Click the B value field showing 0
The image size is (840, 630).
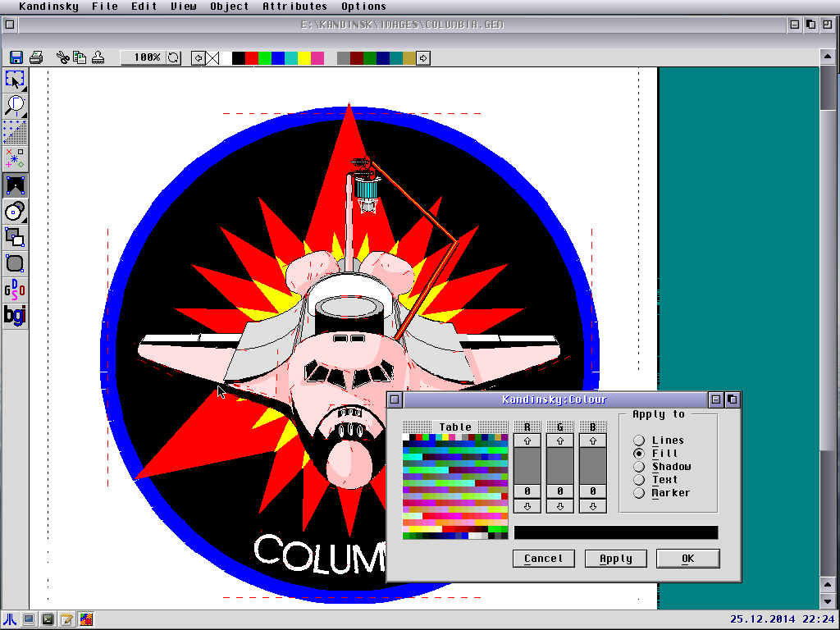coord(592,491)
